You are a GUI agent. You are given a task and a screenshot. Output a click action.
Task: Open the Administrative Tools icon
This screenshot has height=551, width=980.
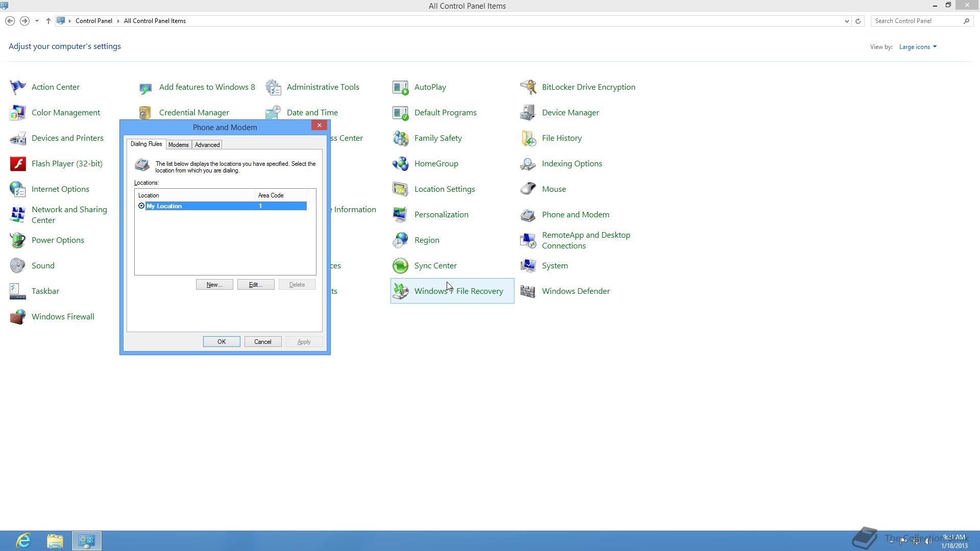coord(273,87)
